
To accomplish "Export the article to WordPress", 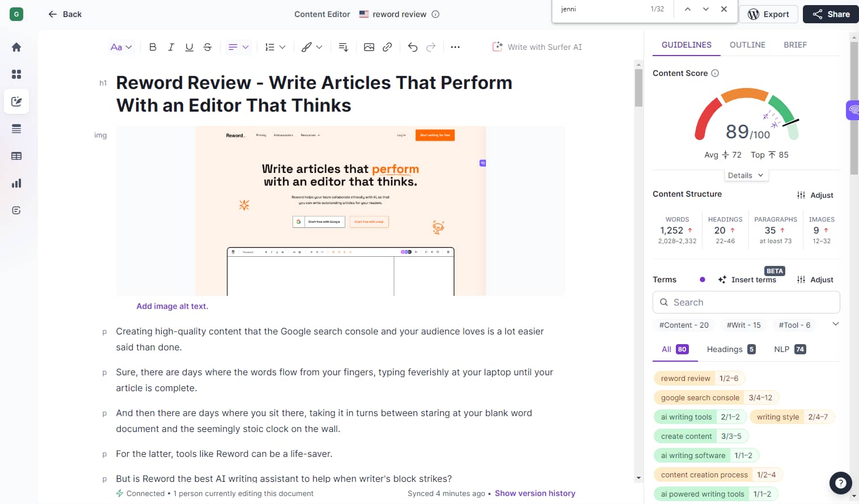I will [x=768, y=14].
